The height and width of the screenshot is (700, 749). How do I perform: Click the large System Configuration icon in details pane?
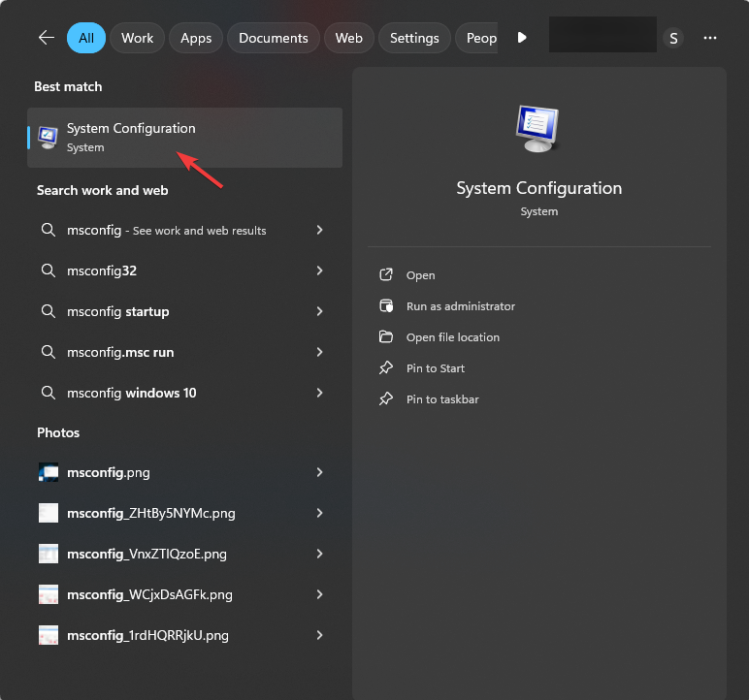(537, 129)
